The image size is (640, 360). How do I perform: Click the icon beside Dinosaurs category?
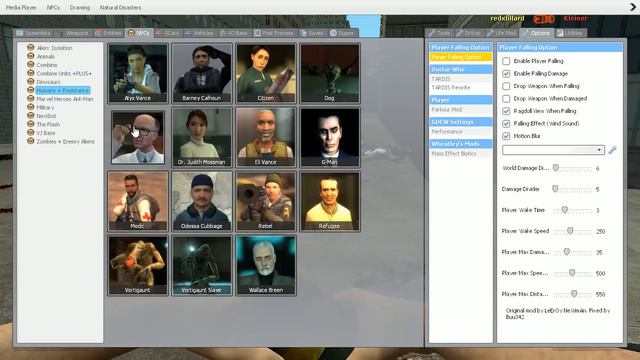click(30, 81)
